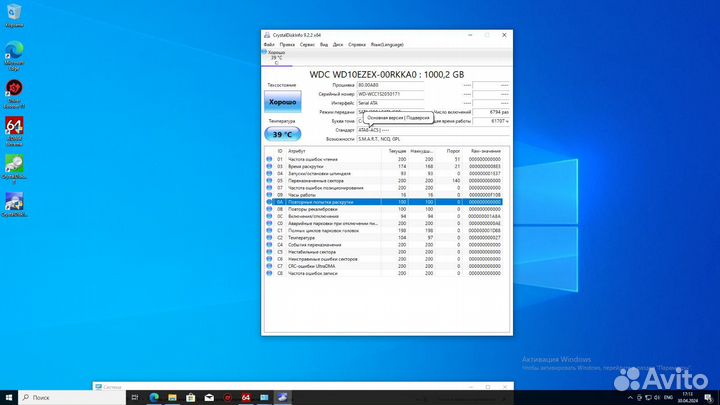Click the status icon of attribute 0B
This screenshot has height=405, width=720.
pos(269,209)
